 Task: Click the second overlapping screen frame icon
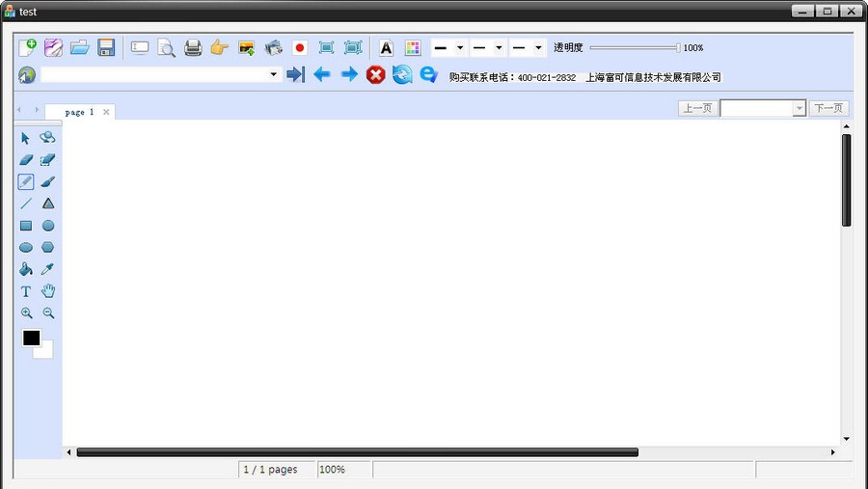coord(353,47)
